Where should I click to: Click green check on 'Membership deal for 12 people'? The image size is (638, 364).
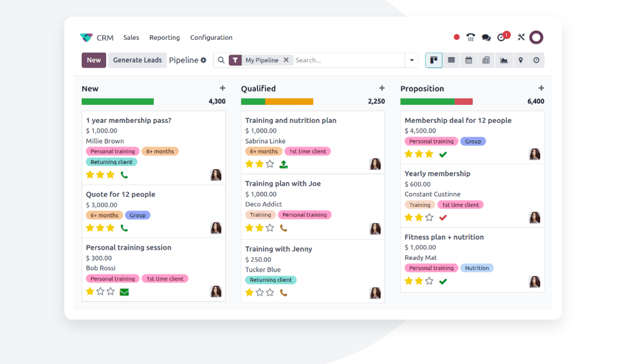443,154
